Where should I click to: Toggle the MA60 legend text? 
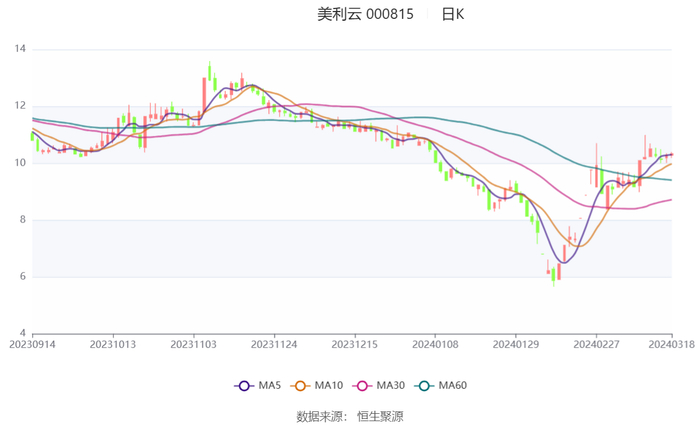click(x=453, y=386)
